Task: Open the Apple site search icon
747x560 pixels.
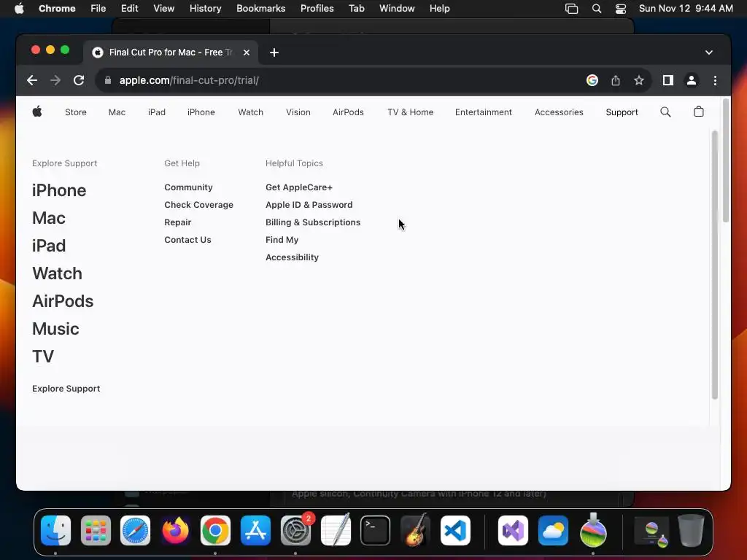Action: [665, 112]
